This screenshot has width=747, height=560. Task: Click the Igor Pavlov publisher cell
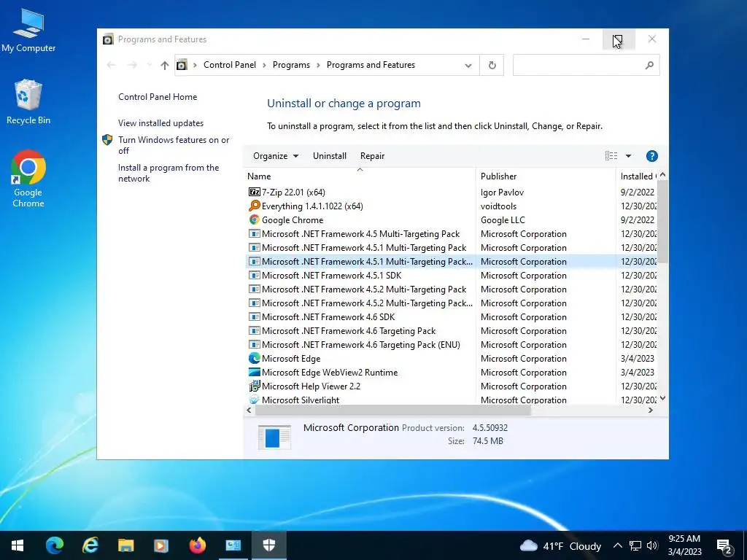(x=502, y=192)
